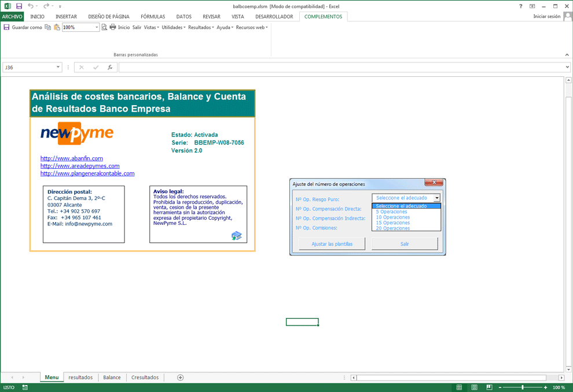Undo the last action
This screenshot has width=573, height=392.
[31, 6]
